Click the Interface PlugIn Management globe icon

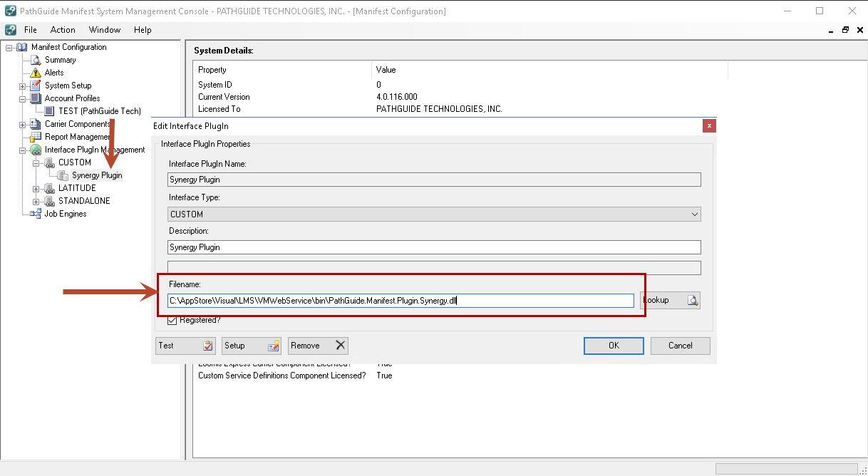coord(36,150)
